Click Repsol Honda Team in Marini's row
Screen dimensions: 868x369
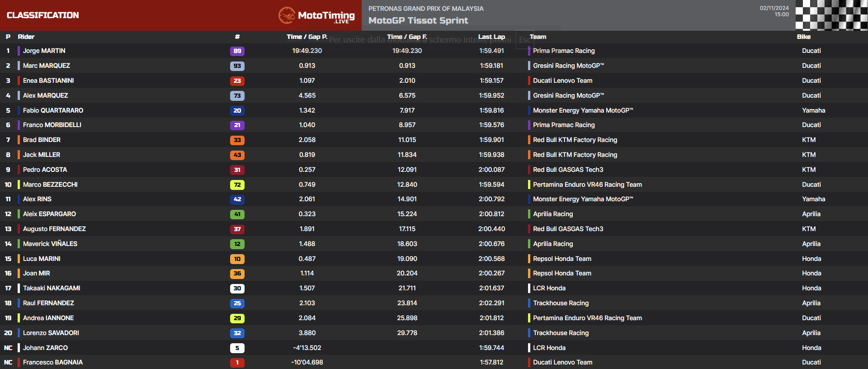coord(562,259)
